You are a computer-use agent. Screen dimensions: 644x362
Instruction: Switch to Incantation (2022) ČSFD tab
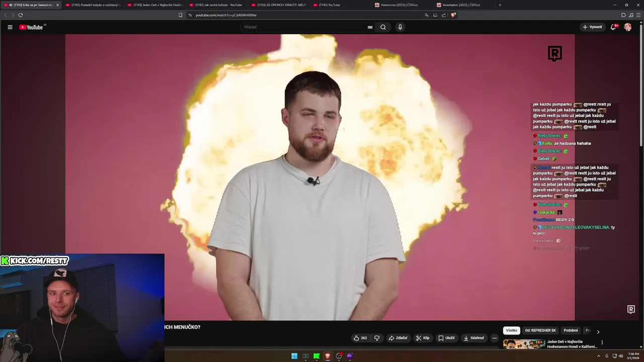point(464,5)
